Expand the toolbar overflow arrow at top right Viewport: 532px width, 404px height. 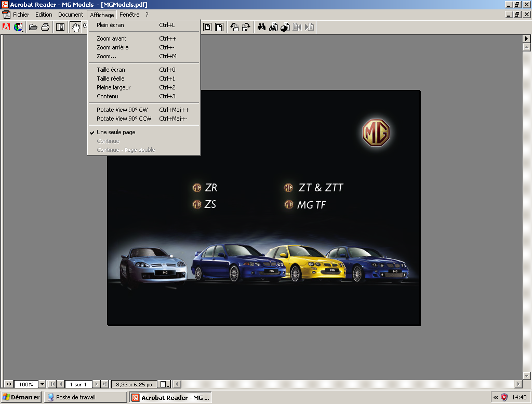click(526, 38)
